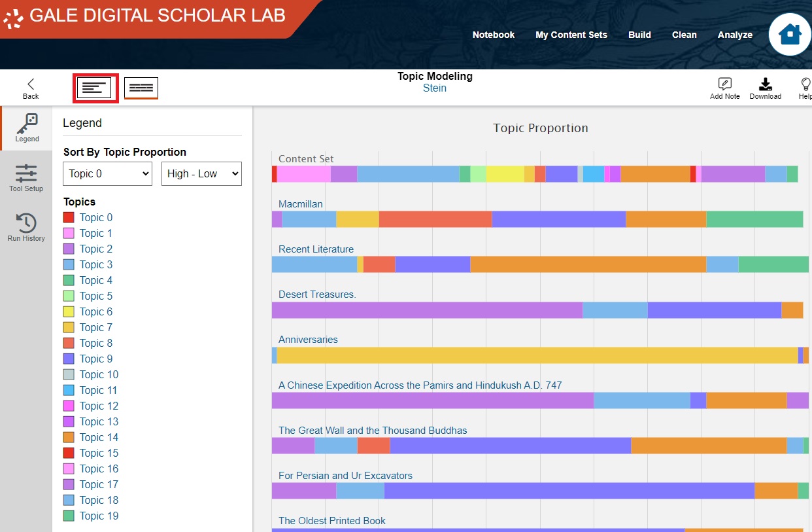The height and width of the screenshot is (532, 812).
Task: Click the red Topic 0 color swatch
Action: [x=69, y=217]
